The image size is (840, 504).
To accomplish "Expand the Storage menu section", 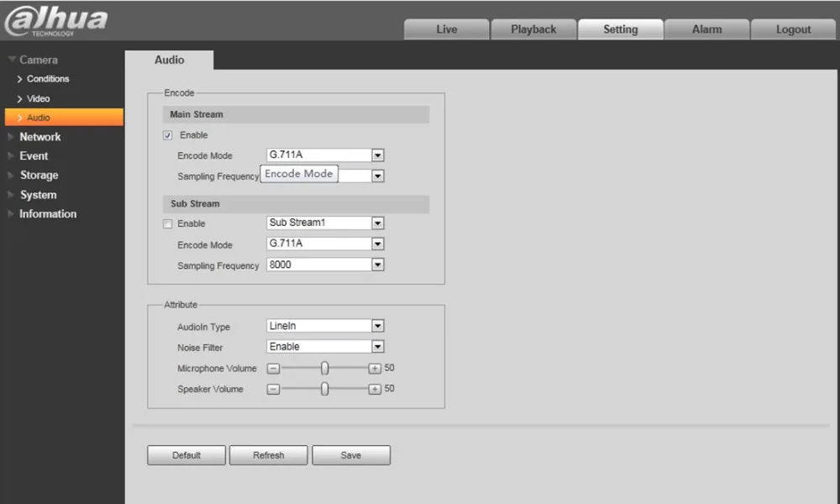I will pos(34,176).
